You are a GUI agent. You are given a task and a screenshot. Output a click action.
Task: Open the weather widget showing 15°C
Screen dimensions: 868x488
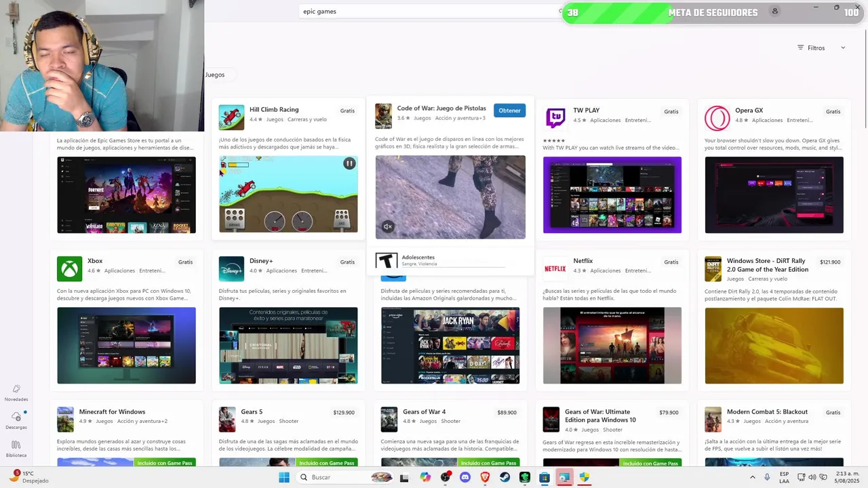pos(28,477)
